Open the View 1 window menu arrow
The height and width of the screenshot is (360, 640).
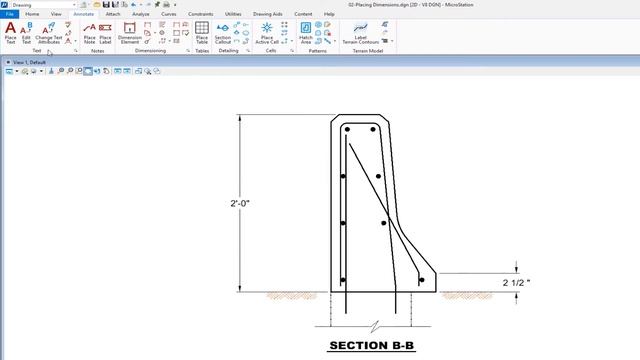tap(8, 62)
